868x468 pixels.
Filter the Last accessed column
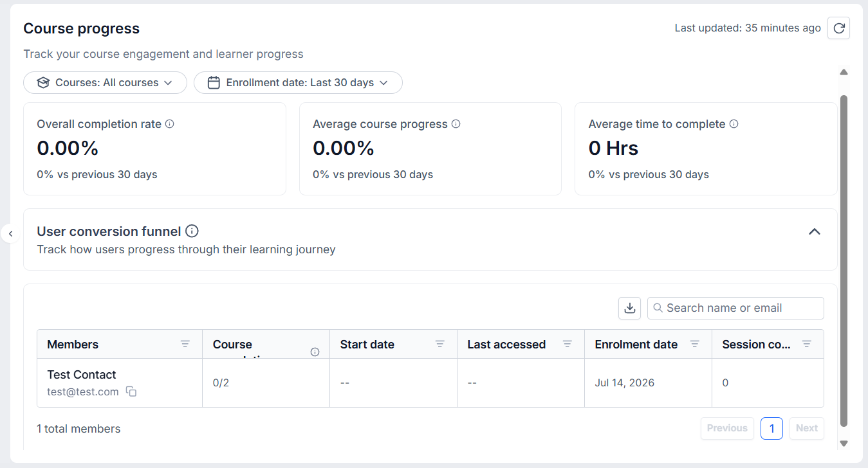point(568,344)
